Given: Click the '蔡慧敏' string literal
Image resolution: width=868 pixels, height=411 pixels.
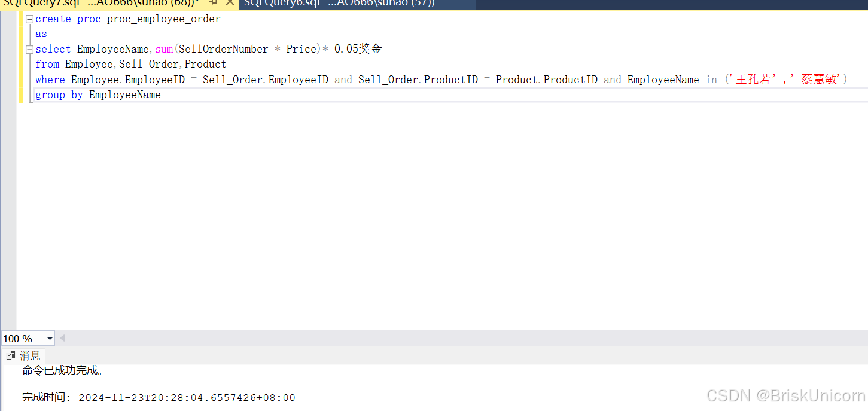Looking at the screenshot, I should click(816, 80).
